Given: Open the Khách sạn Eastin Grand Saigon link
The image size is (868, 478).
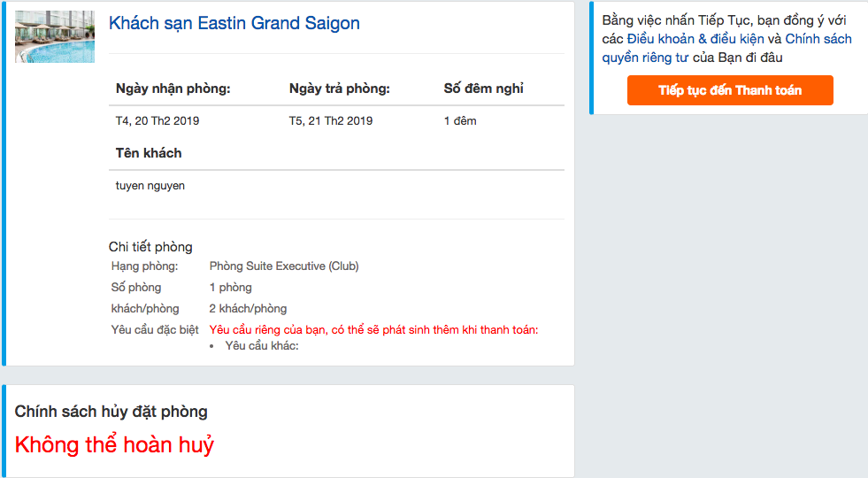Looking at the screenshot, I should click(x=234, y=24).
